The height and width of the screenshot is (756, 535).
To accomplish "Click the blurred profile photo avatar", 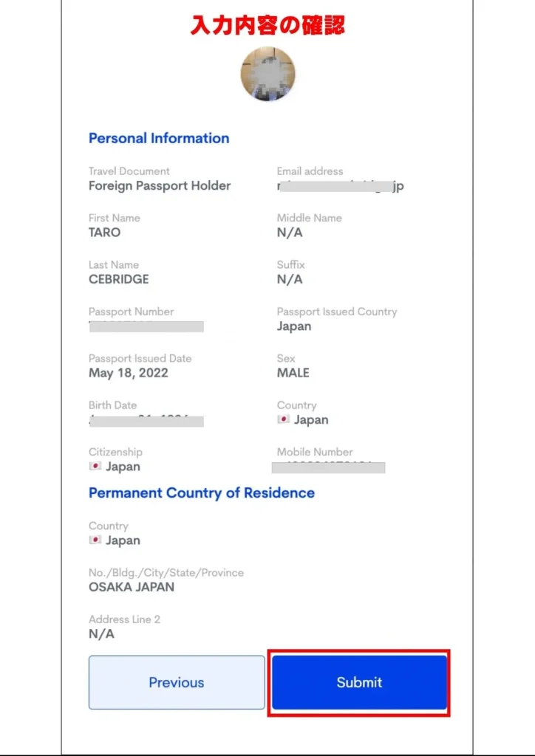I will (267, 74).
